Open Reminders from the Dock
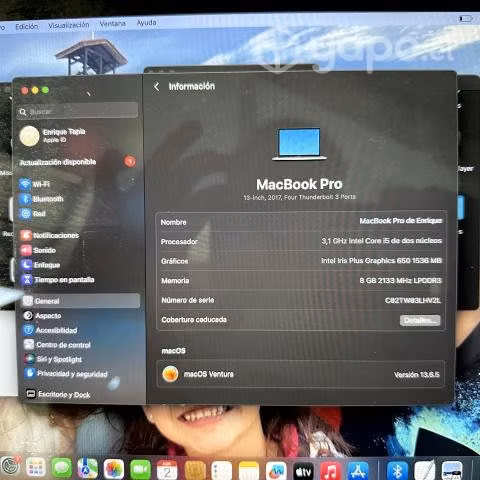This screenshot has height=480, width=480. point(221,470)
